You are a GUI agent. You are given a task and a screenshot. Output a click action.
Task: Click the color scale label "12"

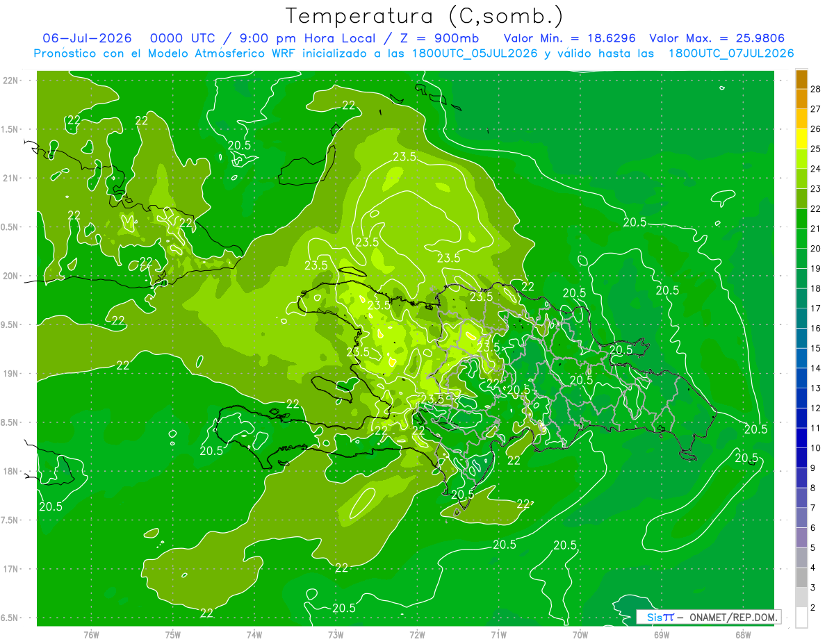[815, 408]
